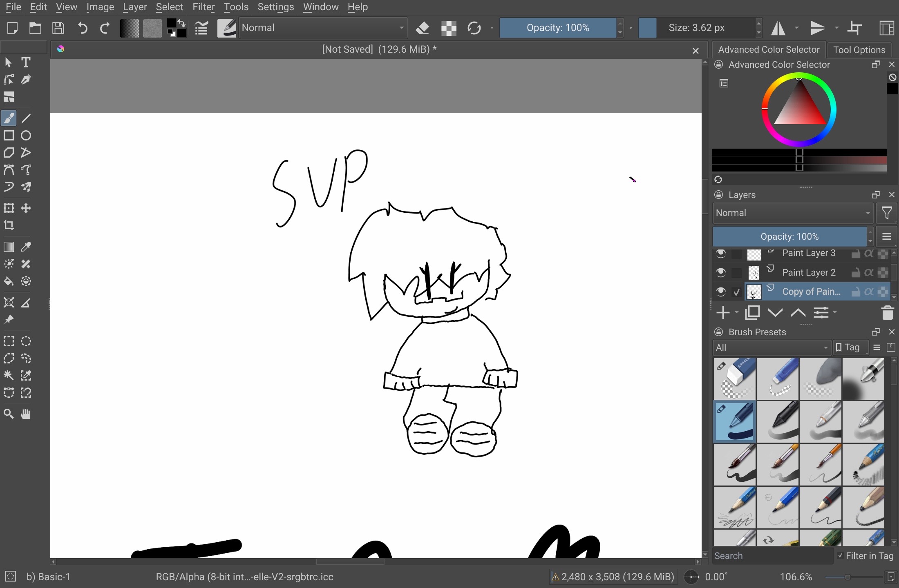Viewport: 899px width, 588px height.
Task: Uncheck the Filter in Tag checkbox
Action: (x=840, y=556)
